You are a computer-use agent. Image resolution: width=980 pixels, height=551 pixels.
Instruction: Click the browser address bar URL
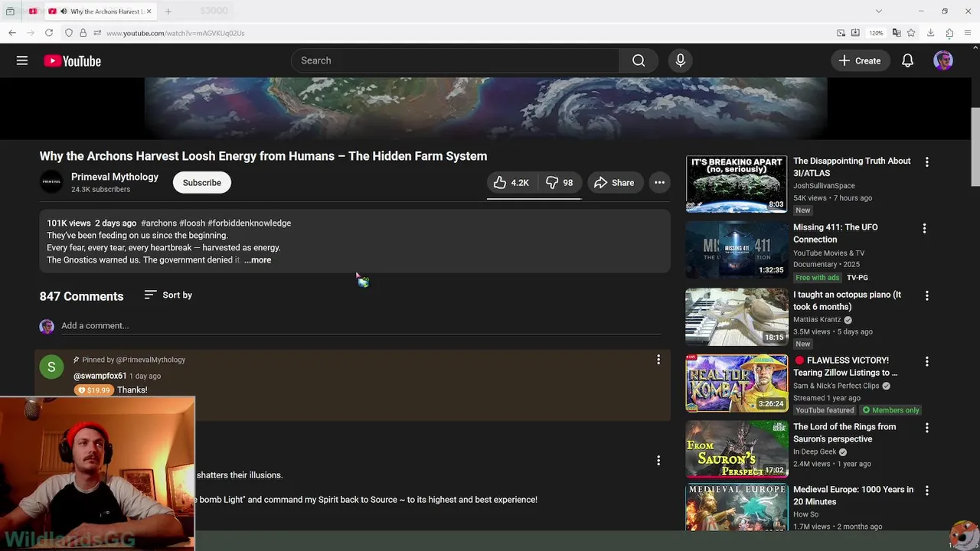click(175, 33)
